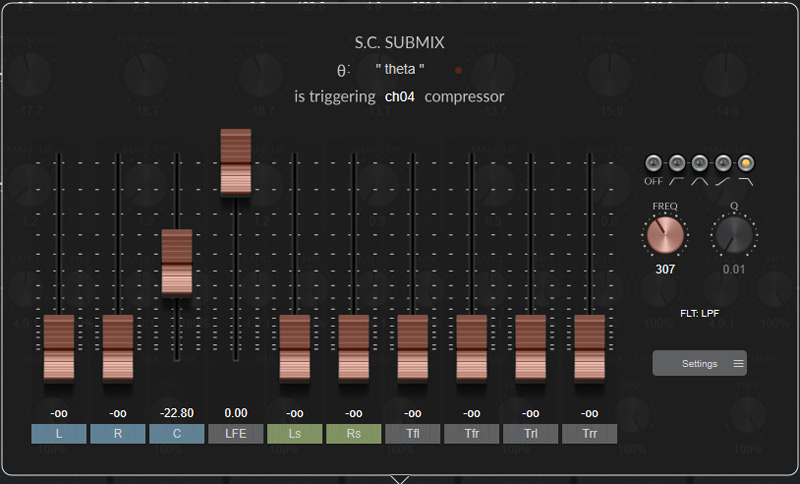The image size is (800, 484).
Task: Click the C channel fader handle
Action: click(x=177, y=262)
